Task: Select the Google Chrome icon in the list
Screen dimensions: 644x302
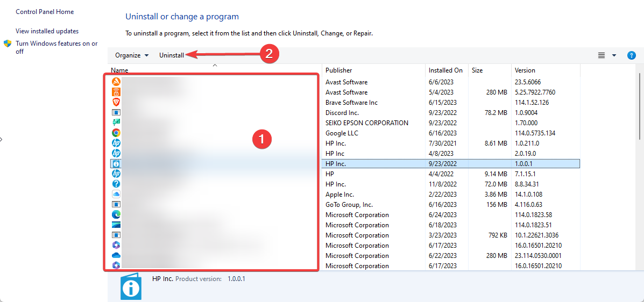Action: [116, 133]
